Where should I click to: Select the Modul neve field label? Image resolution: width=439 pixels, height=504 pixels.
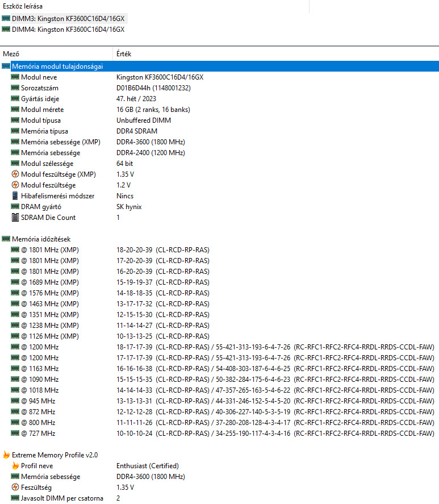coord(39,77)
